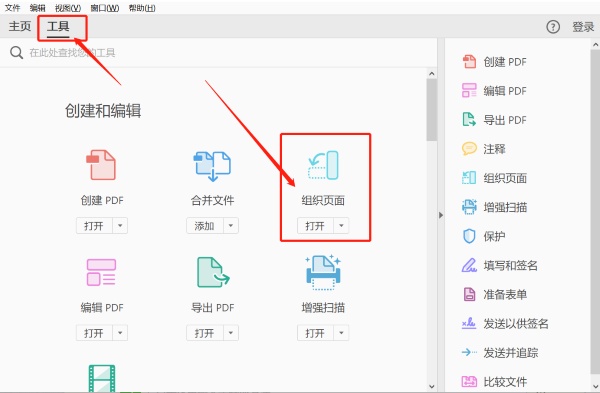
Task: Select 创建 PDF icon in right sidebar
Action: 469,62
